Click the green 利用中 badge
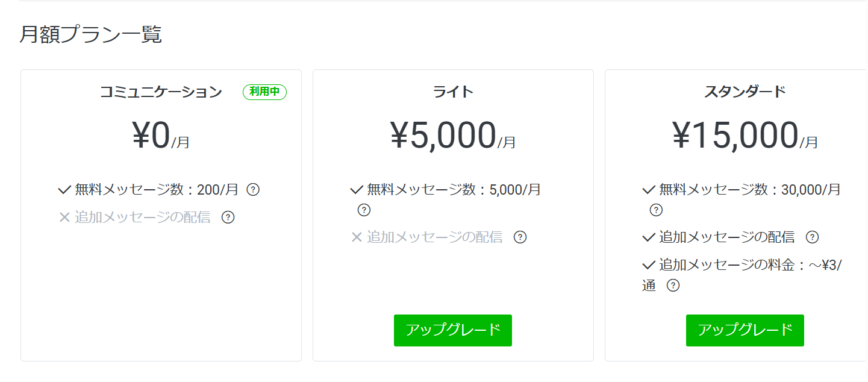Viewport: 868px width, 382px height. (264, 92)
